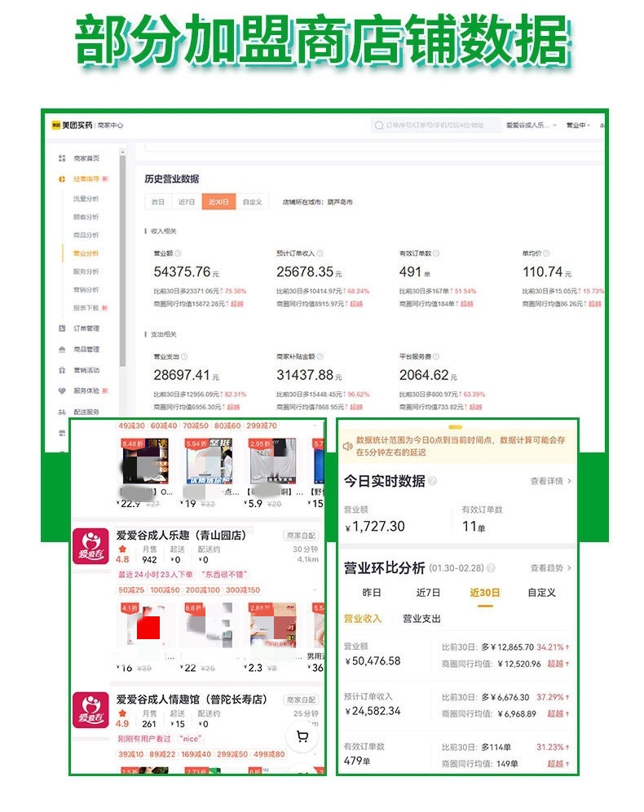Open 服务分析 in sidebar

(86, 271)
